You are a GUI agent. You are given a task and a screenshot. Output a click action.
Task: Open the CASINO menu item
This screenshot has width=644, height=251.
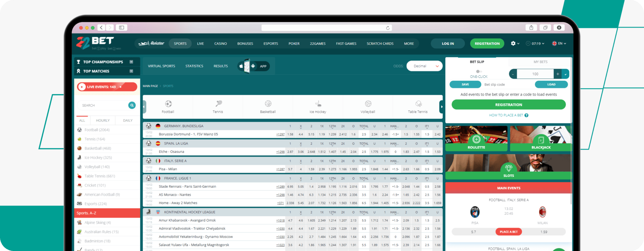pos(220,44)
